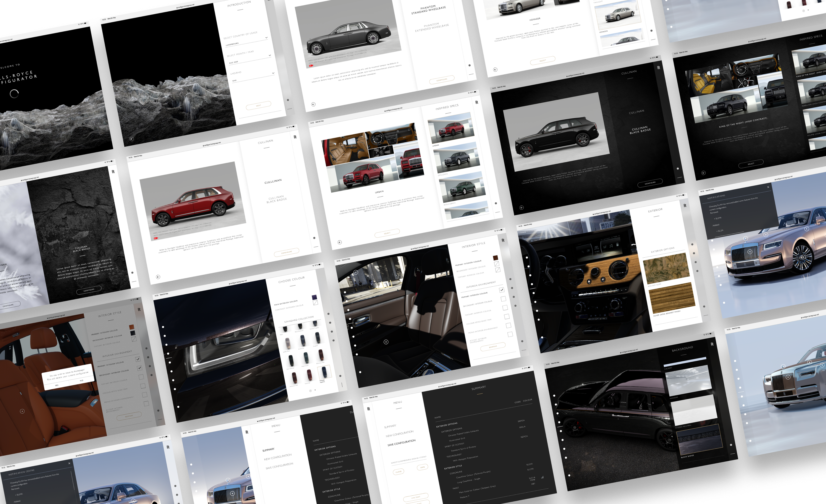Click back arrow on Urban Inspired Specs screen
Viewport: 826px width, 504px height.
[x=340, y=242]
